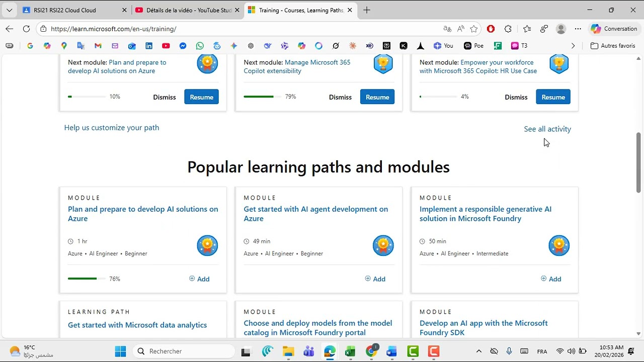The height and width of the screenshot is (362, 644).
Task: Open the Favorites list toolbar icon
Action: (x=527, y=29)
